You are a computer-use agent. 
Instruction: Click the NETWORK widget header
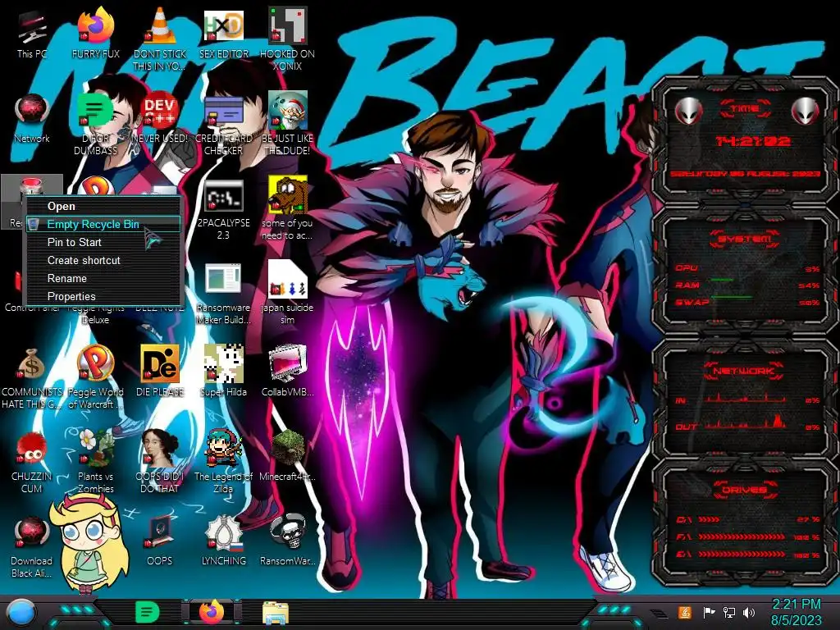[745, 371]
